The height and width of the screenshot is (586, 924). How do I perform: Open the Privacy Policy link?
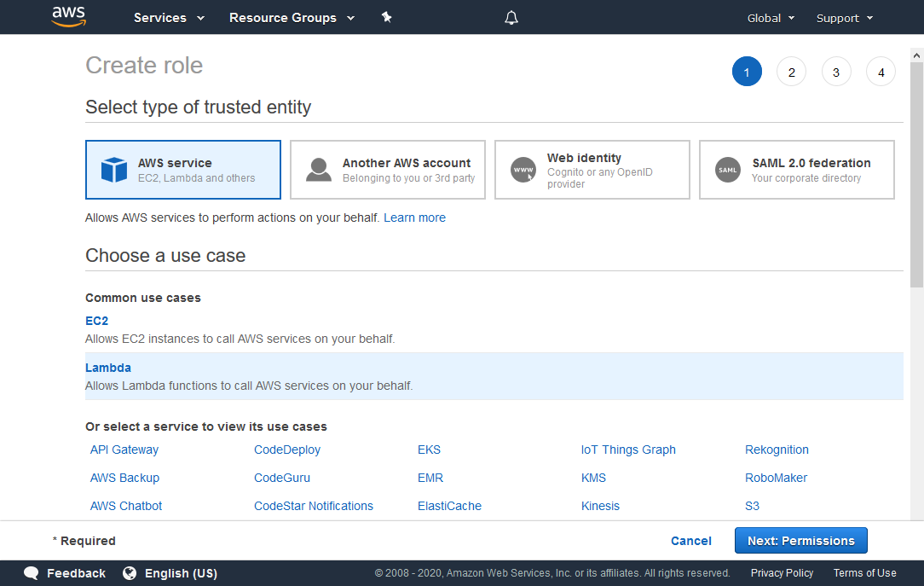782,573
